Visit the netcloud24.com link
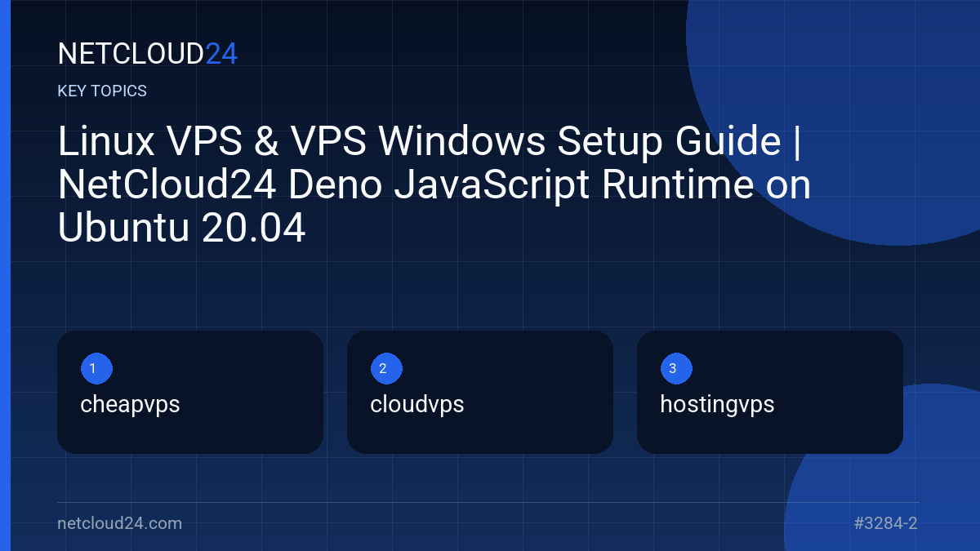 [119, 523]
